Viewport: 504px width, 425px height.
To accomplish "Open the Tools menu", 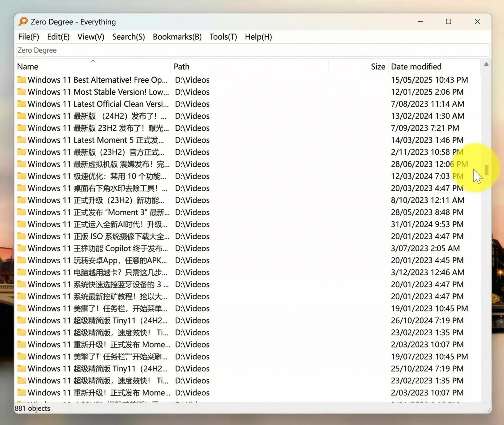I will coord(223,37).
